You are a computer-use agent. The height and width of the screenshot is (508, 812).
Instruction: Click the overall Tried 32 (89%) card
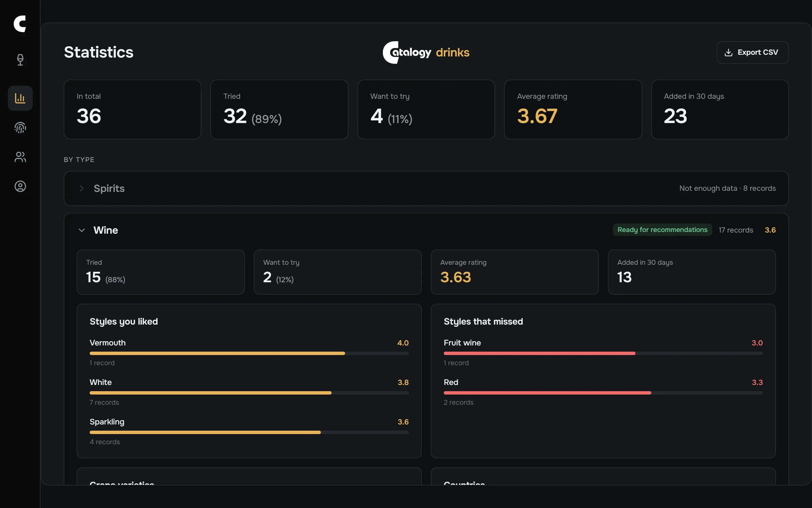click(x=279, y=110)
